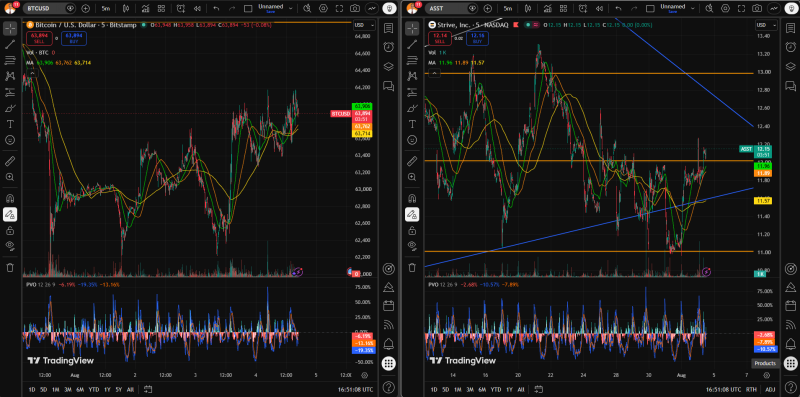
Task: Open the alerts panel beside the BTCUSD chart
Action: 389,46
